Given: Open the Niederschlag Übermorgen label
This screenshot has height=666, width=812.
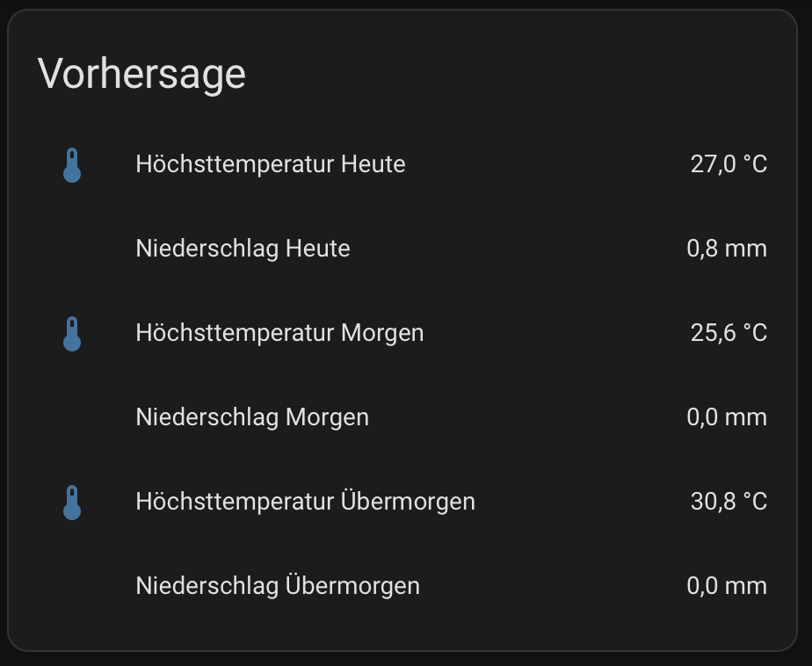Looking at the screenshot, I should 278,586.
